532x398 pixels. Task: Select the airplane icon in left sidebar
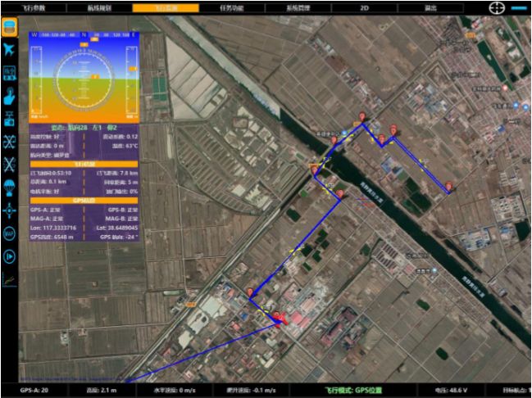pos(9,50)
